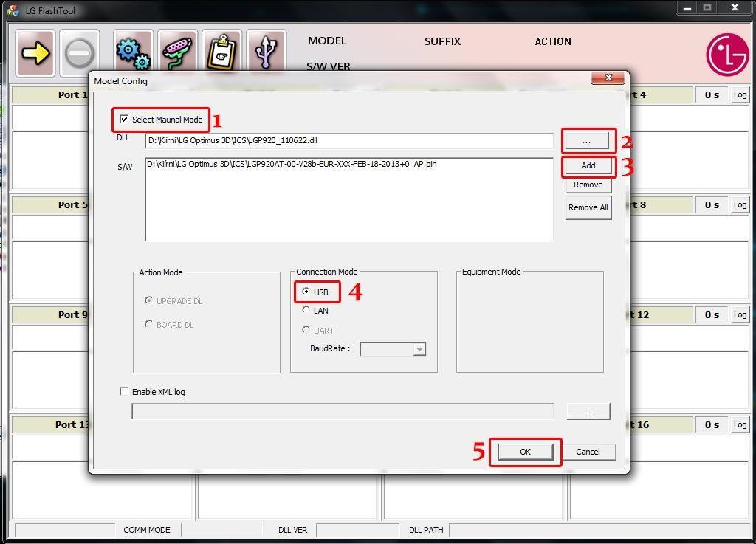
Task: Click the DLL path input field
Action: 349,141
